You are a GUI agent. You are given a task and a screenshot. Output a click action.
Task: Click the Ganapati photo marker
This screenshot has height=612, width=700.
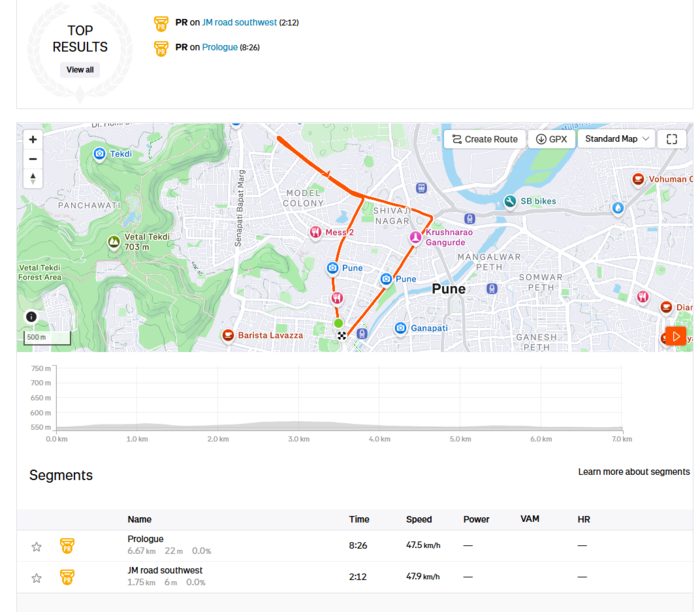click(400, 328)
